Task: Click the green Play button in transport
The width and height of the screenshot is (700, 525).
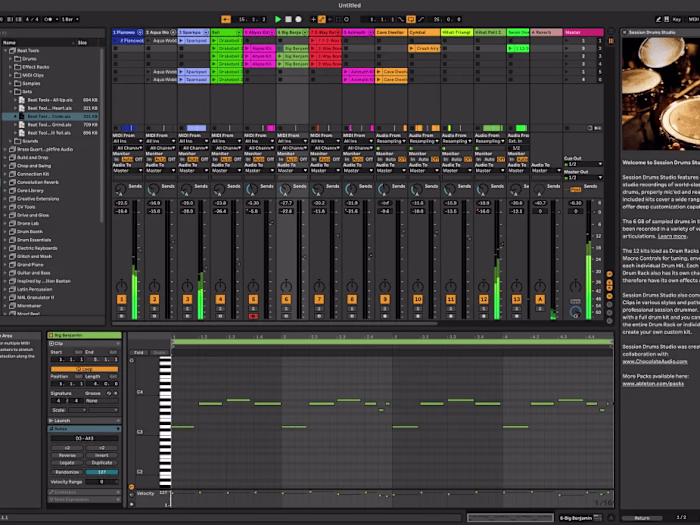Action: [278, 19]
